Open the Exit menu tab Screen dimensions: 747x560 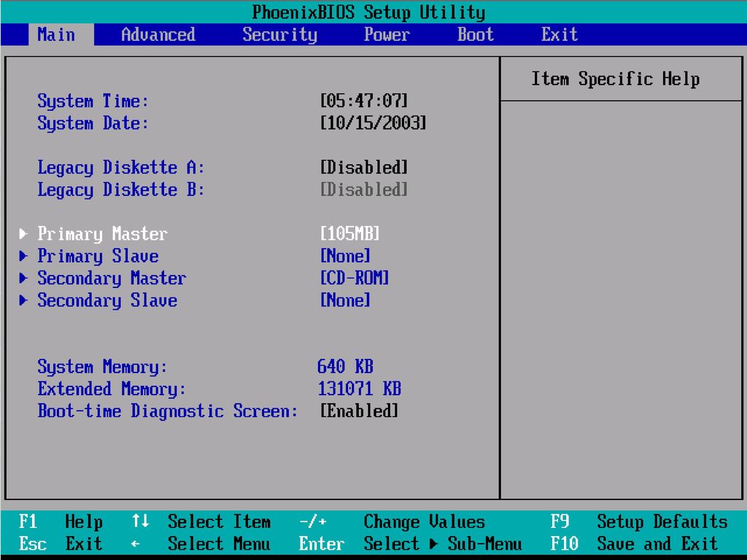(x=560, y=34)
